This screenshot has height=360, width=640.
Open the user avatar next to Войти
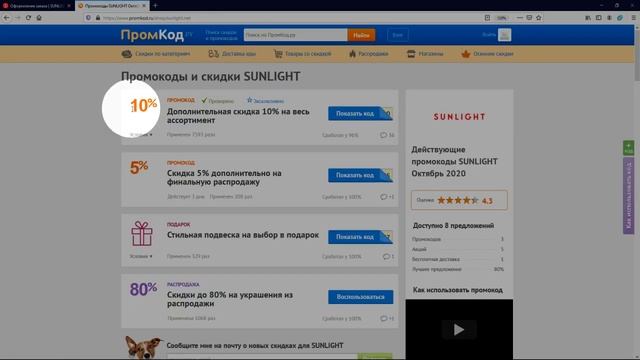[x=504, y=35]
